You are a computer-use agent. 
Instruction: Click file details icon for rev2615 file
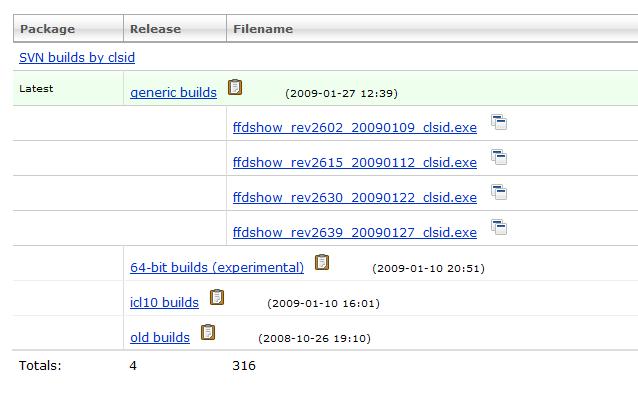click(499, 157)
